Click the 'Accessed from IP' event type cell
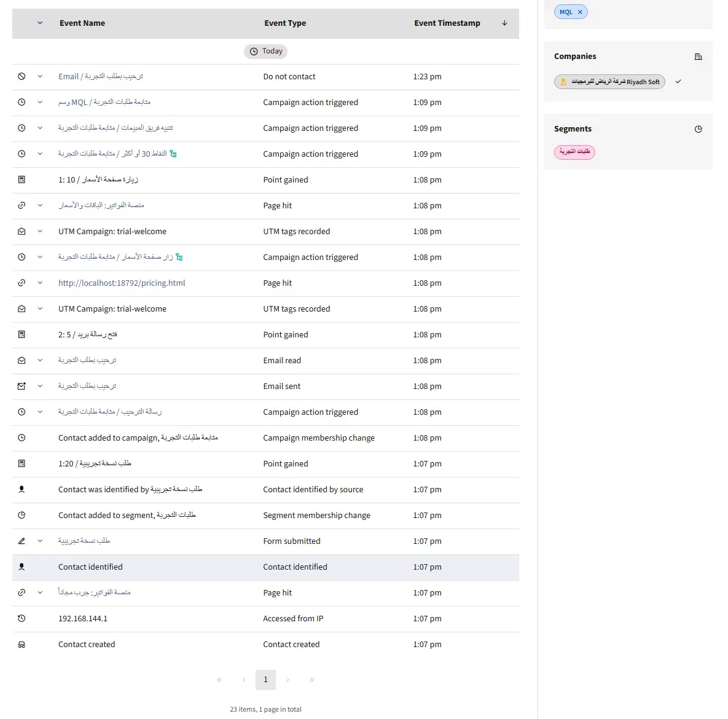This screenshot has width=728, height=719. 293,618
